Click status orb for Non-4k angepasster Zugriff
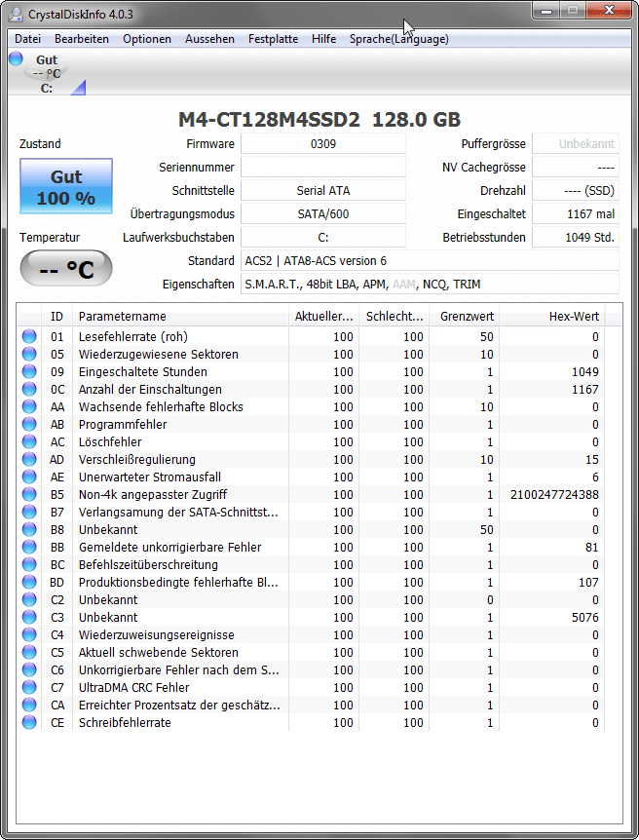Viewport: 639px width, 840px height. click(x=29, y=494)
